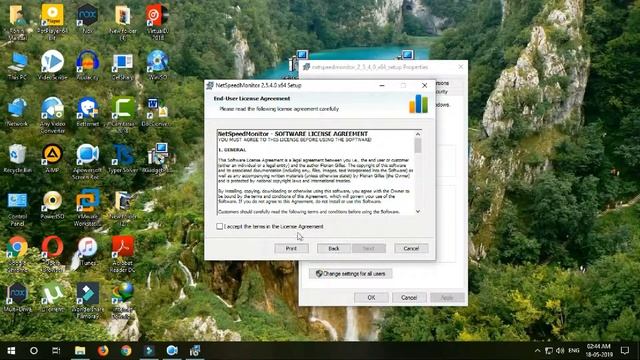Click the Print button in setup
Image resolution: width=640 pixels, height=360 pixels.
[x=291, y=248]
